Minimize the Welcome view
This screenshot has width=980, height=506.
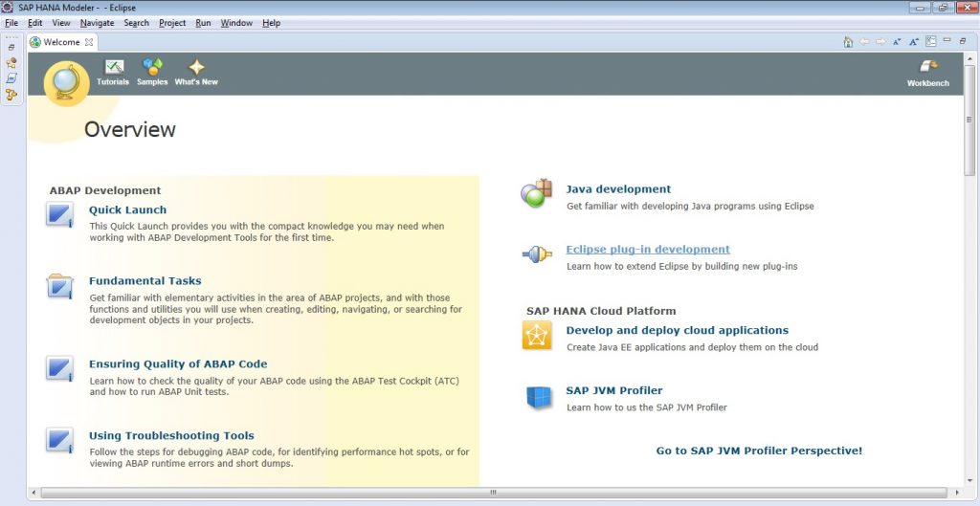[x=947, y=40]
